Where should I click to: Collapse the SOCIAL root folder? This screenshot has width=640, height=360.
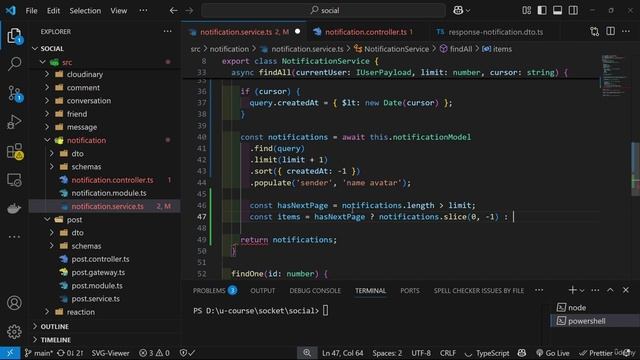(35, 49)
